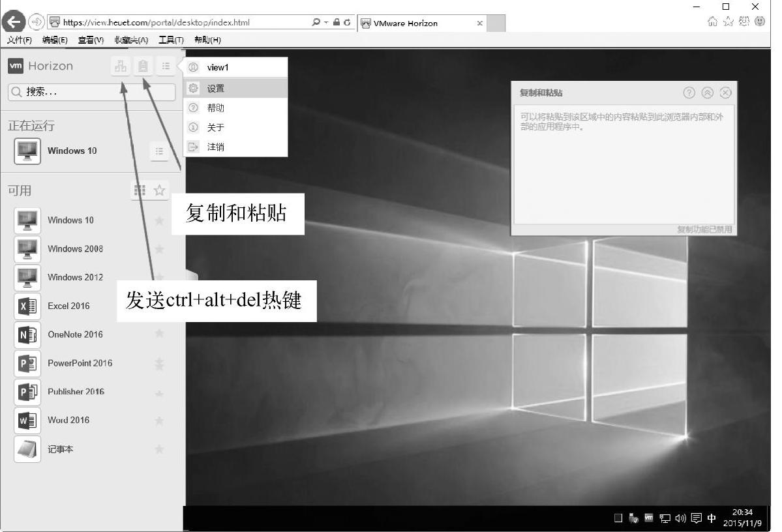The height and width of the screenshot is (532, 782).
Task: Select view1 user entry in dropdown menu
Action: [235, 67]
